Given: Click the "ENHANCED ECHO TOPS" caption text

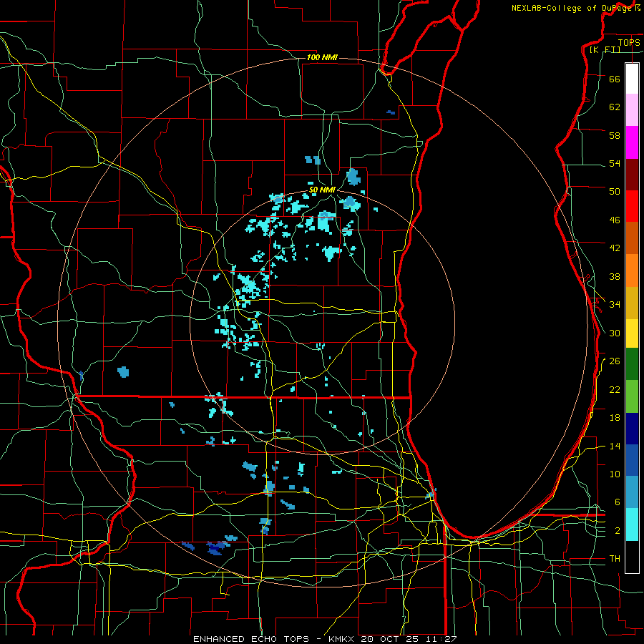Looking at the screenshot, I should point(251,639).
